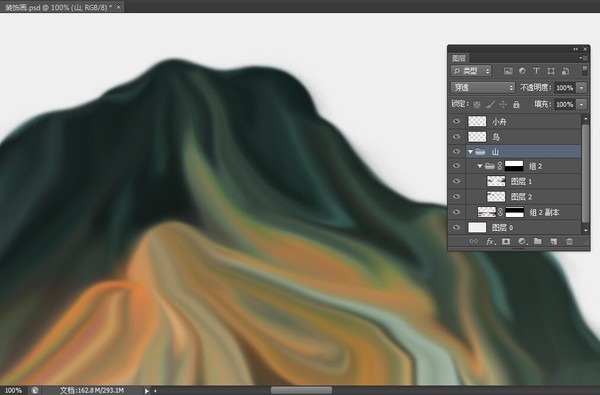Hide 图层 0 via eye icon
This screenshot has width=600, height=395.
coord(457,227)
